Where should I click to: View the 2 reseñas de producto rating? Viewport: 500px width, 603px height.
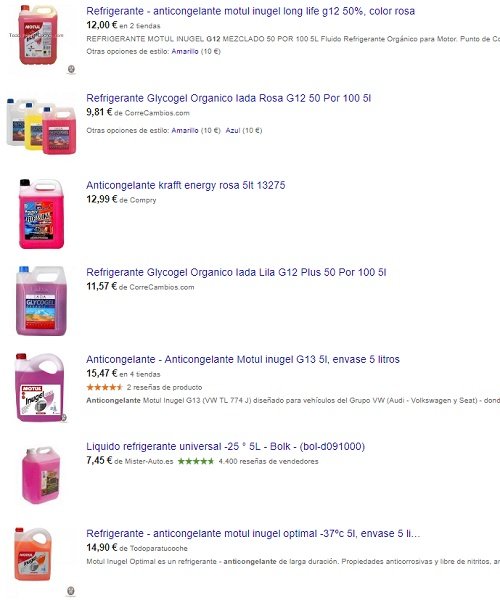(x=144, y=387)
